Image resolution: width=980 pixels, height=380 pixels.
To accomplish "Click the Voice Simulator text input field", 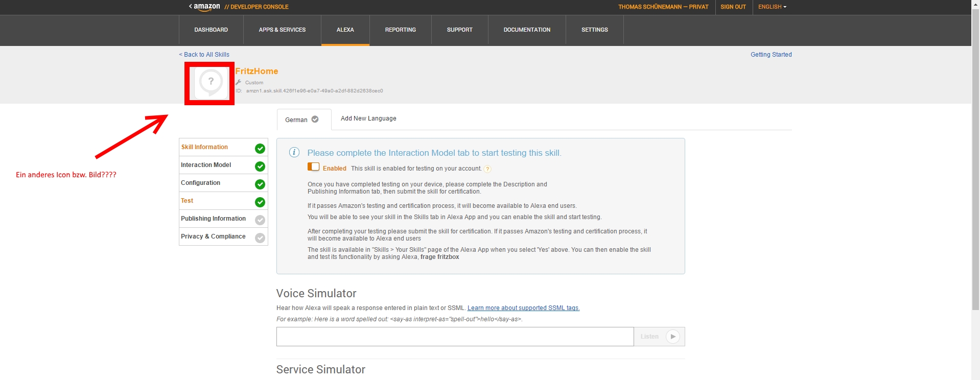I will coord(455,337).
